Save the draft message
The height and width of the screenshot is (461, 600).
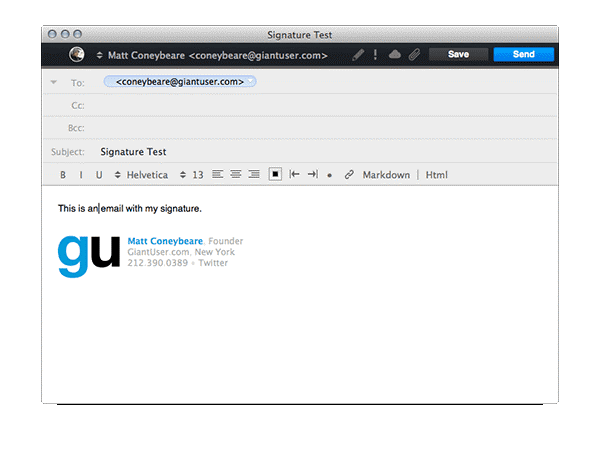[x=458, y=54]
